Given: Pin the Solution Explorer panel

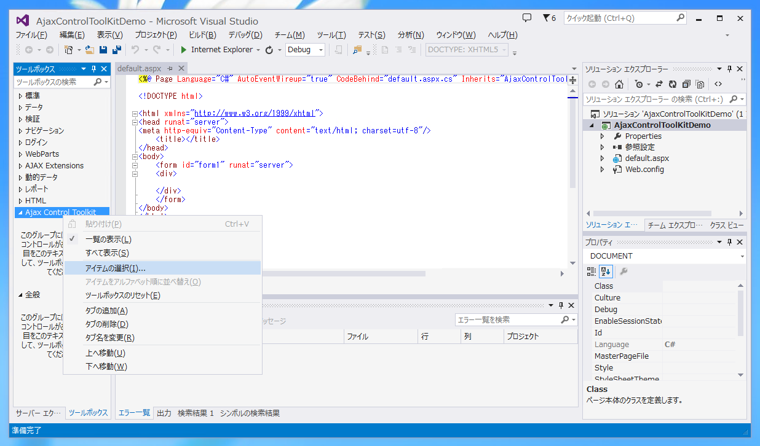Looking at the screenshot, I should (x=729, y=69).
